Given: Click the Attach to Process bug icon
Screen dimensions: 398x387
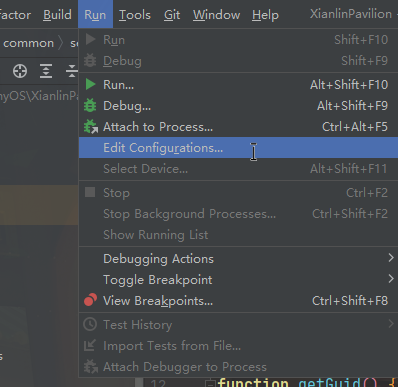Looking at the screenshot, I should (x=90, y=127).
